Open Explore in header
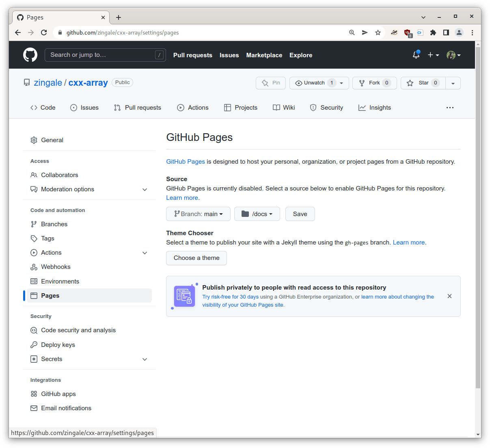Viewport: 490px width, 448px height. (301, 55)
